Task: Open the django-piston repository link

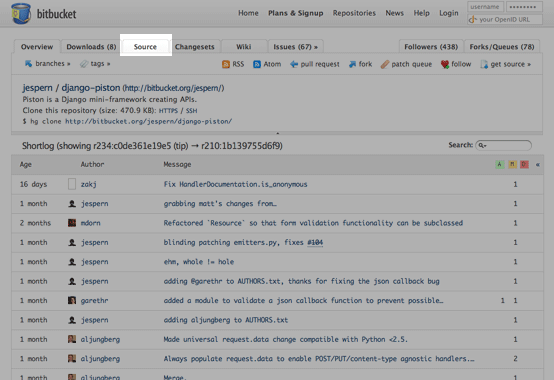Action: 91,88
